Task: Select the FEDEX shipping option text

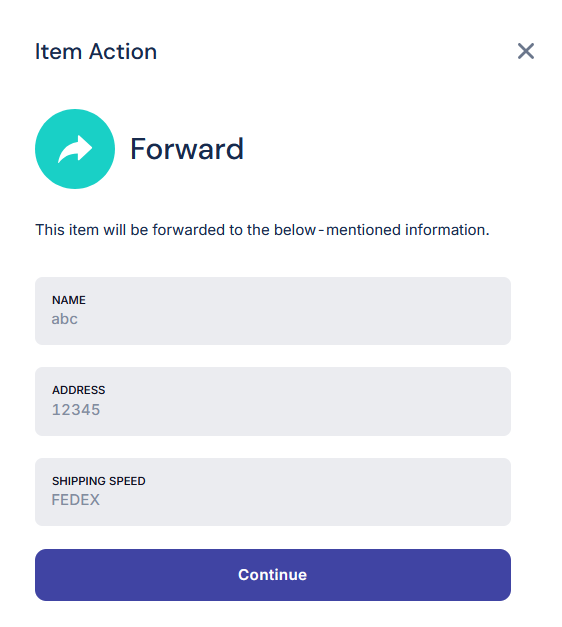Action: 76,500
